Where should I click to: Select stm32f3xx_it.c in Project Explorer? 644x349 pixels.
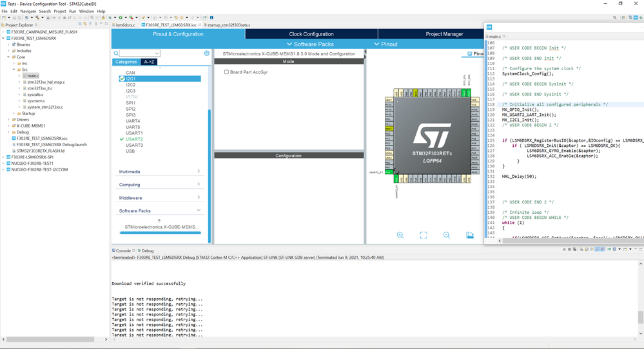pos(39,88)
